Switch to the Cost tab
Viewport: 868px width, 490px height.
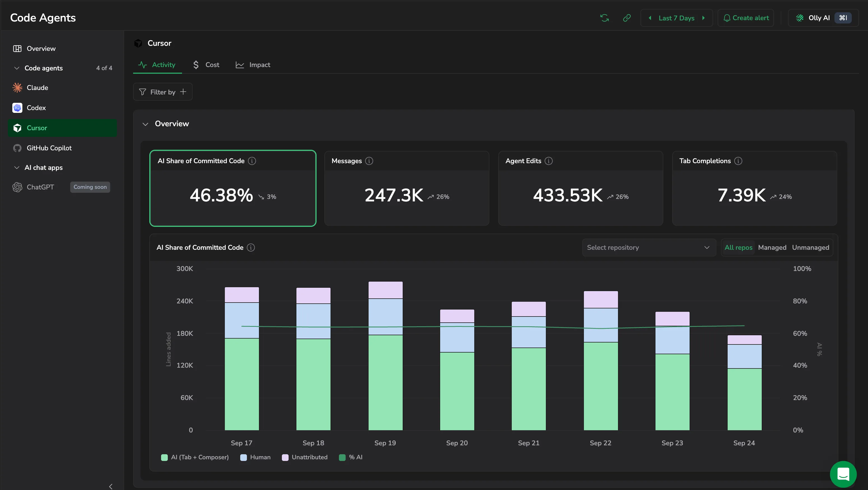(x=206, y=65)
